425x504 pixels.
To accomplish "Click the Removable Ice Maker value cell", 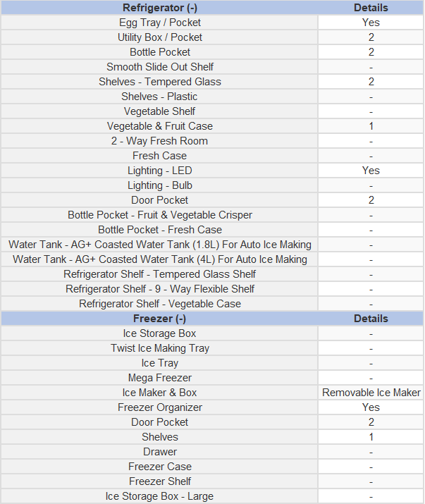I will (371, 393).
